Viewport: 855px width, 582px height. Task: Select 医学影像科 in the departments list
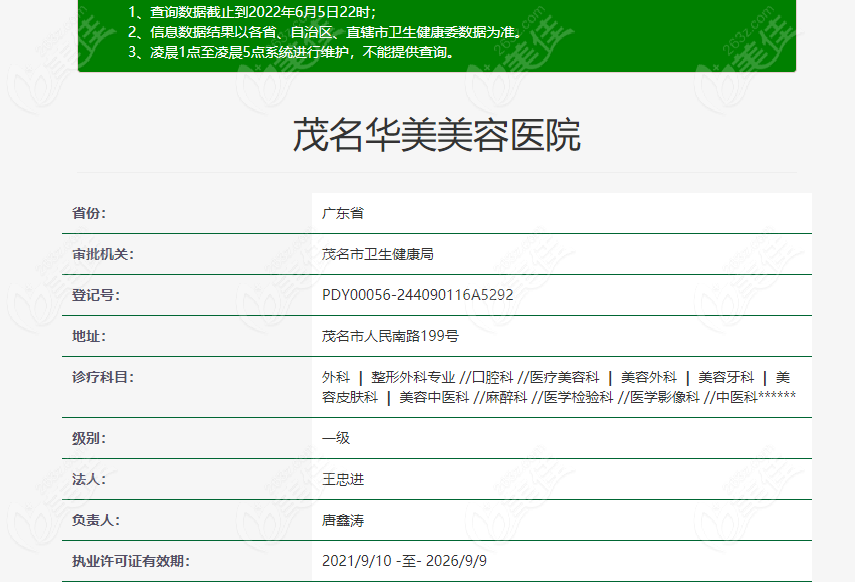coord(665,397)
